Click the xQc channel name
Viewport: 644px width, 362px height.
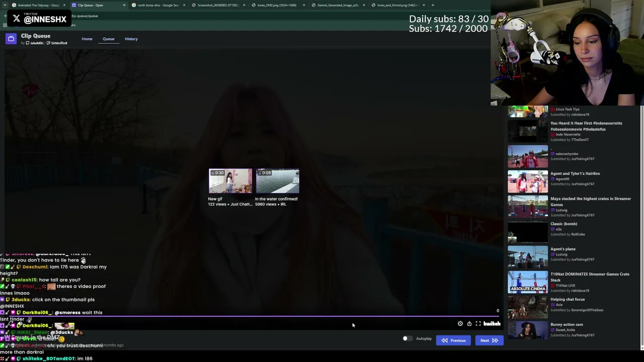[558, 229]
